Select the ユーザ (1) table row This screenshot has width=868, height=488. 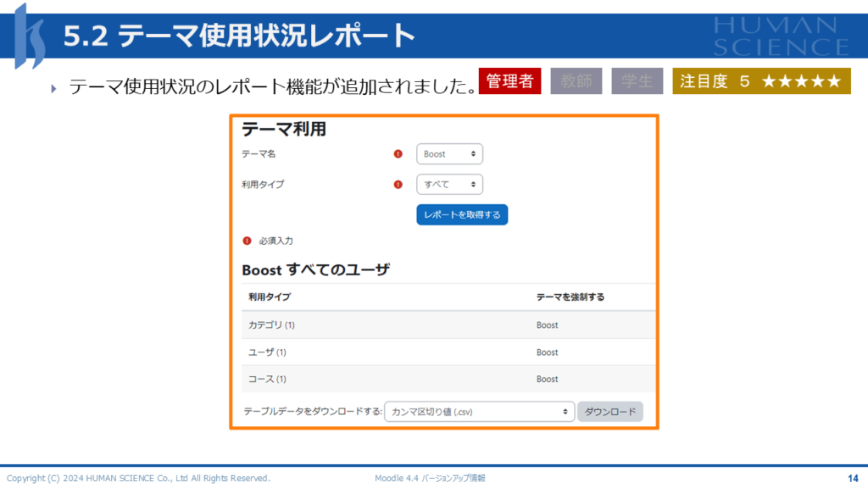pyautogui.click(x=448, y=352)
